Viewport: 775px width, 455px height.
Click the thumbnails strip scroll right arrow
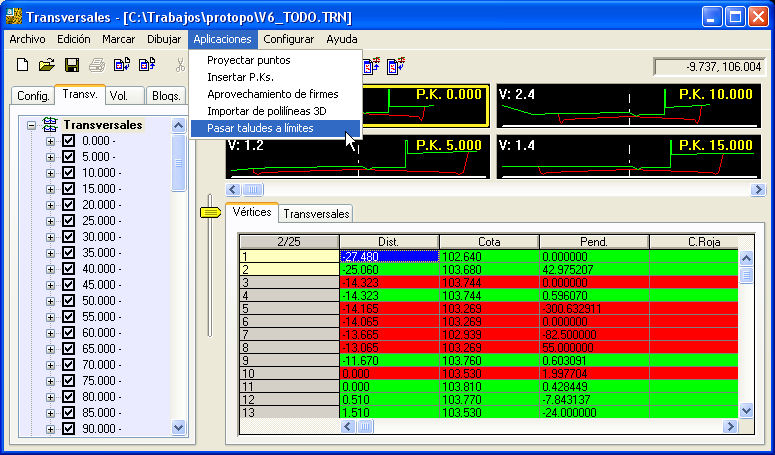pos(758,189)
